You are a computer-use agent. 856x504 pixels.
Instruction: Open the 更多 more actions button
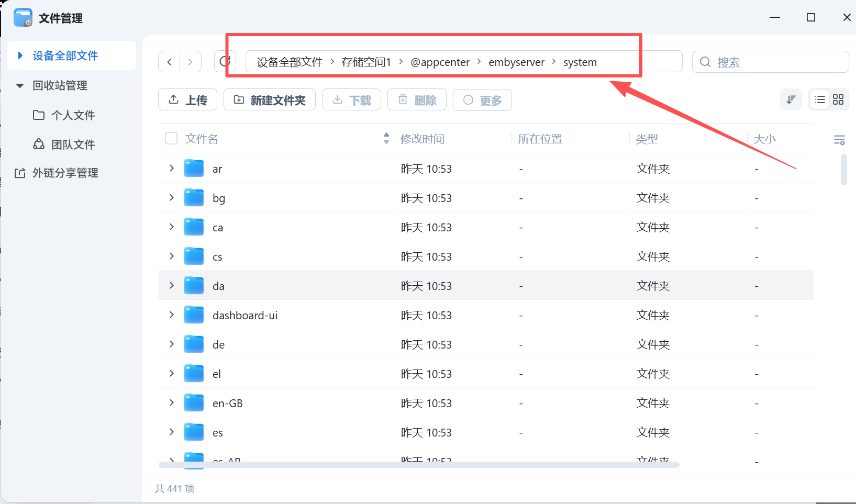pos(482,99)
